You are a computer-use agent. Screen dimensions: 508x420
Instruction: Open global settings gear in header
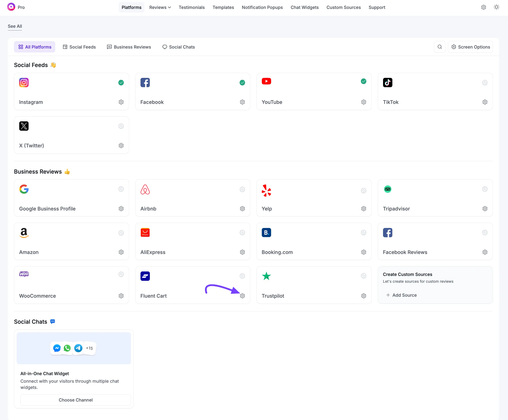coord(483,7)
